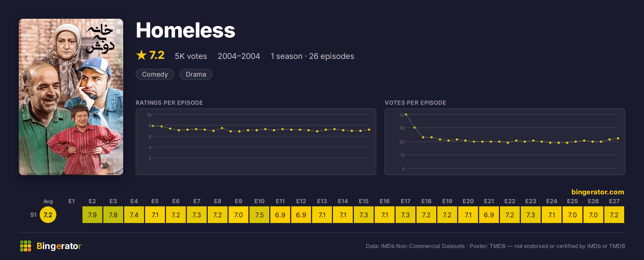Image resolution: width=644 pixels, height=260 pixels.
Task: Select the first point in votes chart
Action: (406, 115)
